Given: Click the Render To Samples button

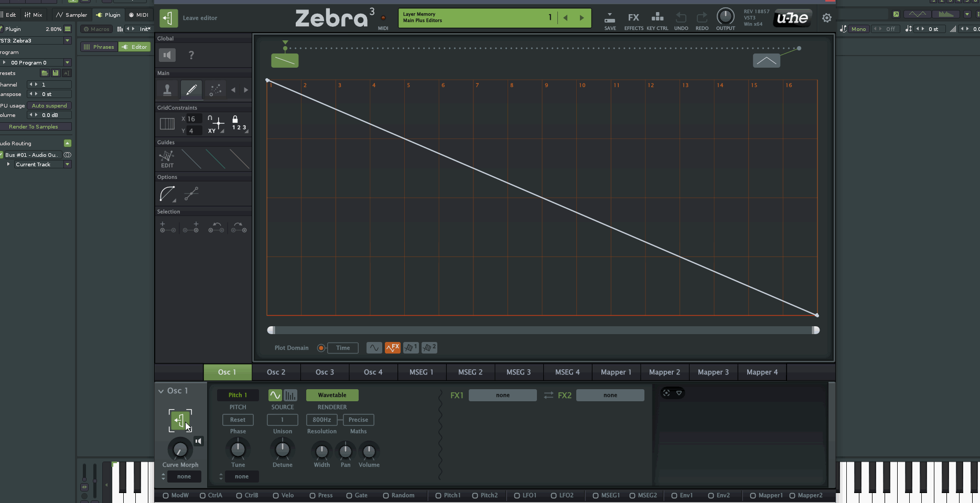Looking at the screenshot, I should pyautogui.click(x=34, y=126).
